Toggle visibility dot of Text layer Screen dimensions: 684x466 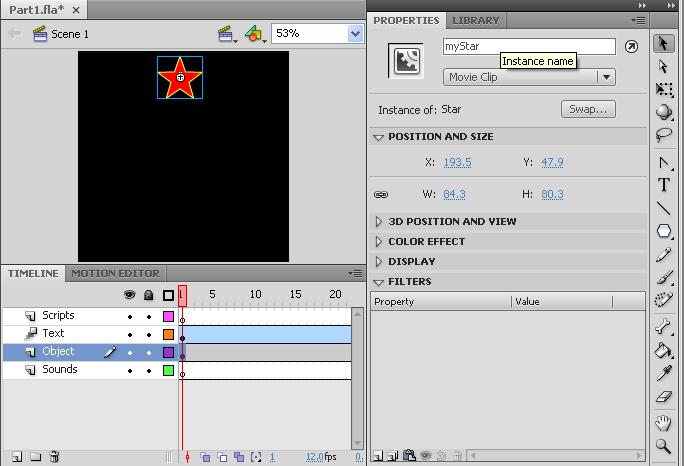[130, 335]
